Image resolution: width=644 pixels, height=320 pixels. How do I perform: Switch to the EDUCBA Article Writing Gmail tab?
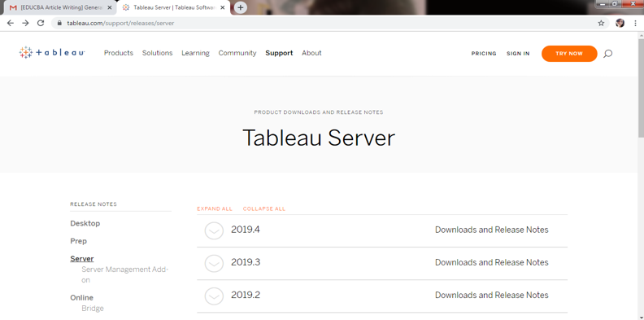pos(60,7)
